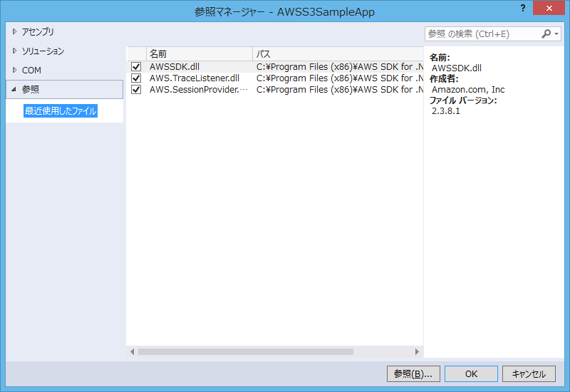
Task: Click AWSSDK.dll in the details pane
Action: [x=457, y=68]
